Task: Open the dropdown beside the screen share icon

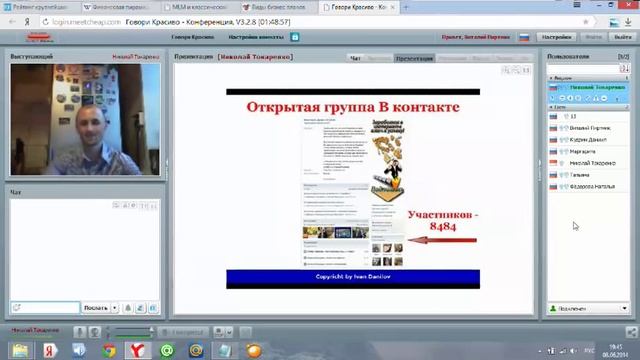Action: tap(229, 332)
